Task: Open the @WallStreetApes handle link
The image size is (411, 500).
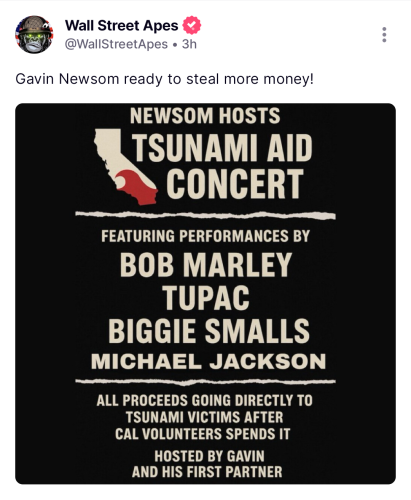Action: (116, 44)
